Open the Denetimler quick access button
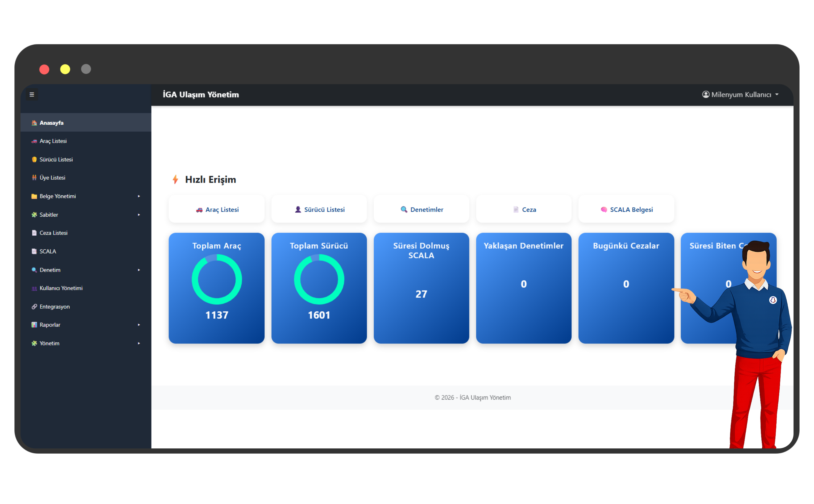The image size is (814, 504). (421, 209)
